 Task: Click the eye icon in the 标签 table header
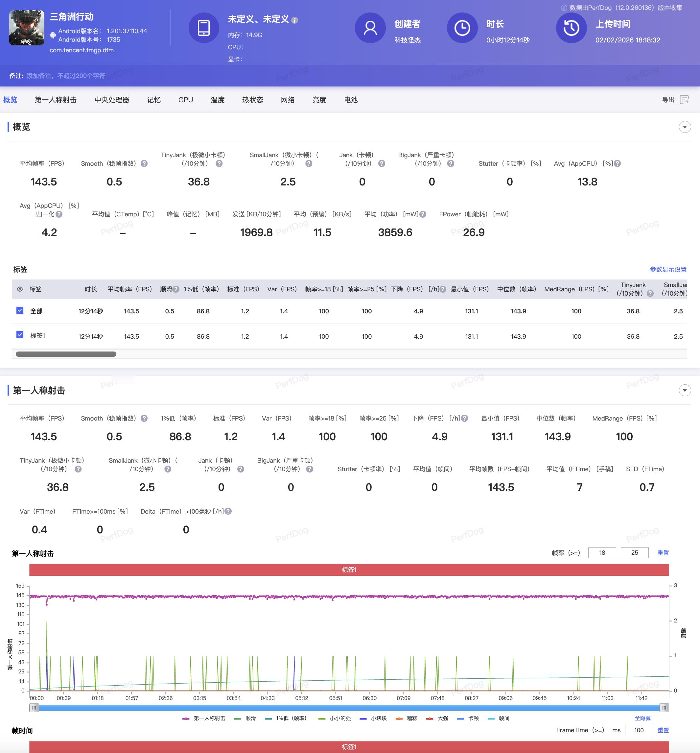20,289
